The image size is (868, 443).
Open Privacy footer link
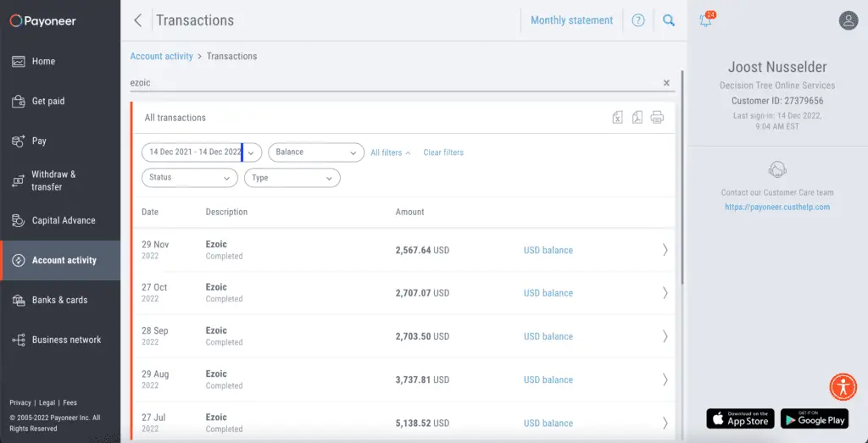coord(20,402)
